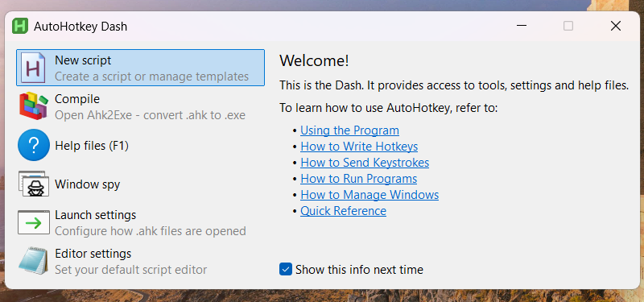The image size is (644, 302).
Task: Minimize the AutoHotkey Dash window
Action: [522, 26]
